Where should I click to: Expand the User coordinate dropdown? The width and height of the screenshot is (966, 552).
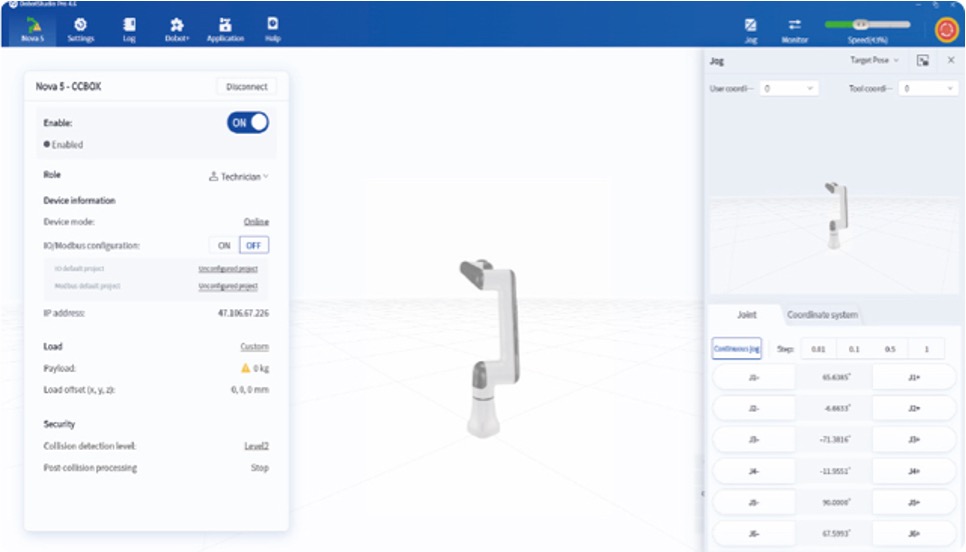point(788,89)
